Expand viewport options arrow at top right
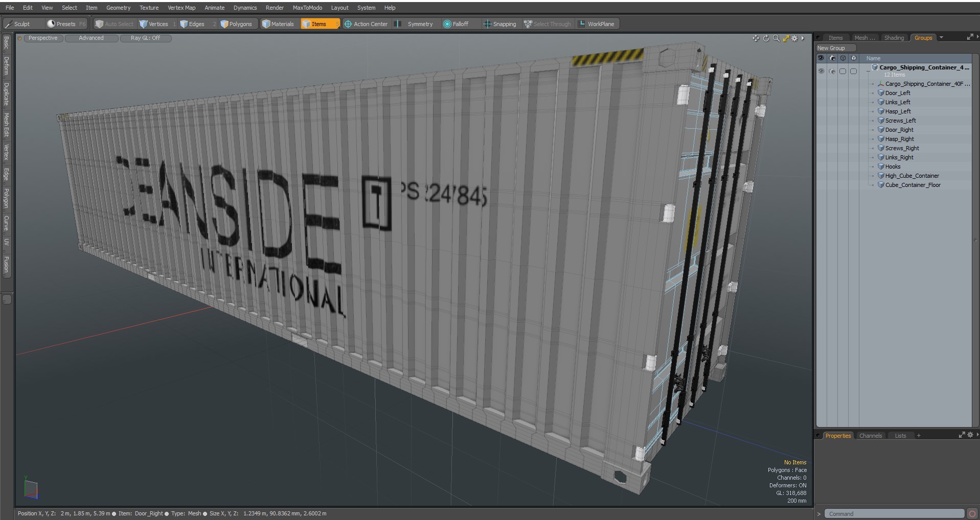980x520 pixels. pyautogui.click(x=803, y=38)
